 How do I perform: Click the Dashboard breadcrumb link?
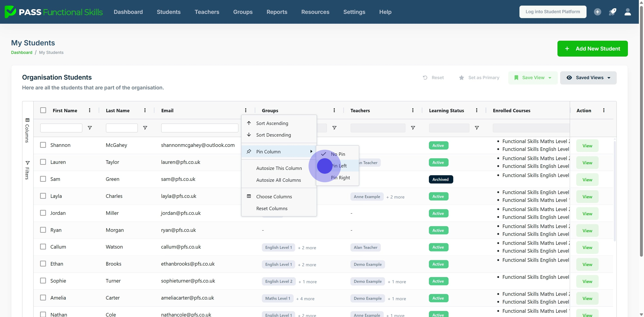[x=21, y=52]
